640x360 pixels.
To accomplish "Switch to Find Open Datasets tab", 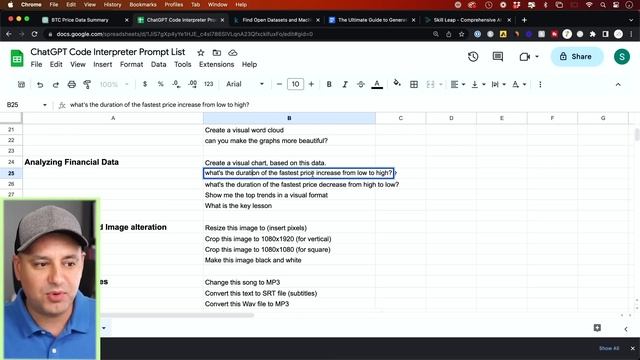I will point(276,20).
